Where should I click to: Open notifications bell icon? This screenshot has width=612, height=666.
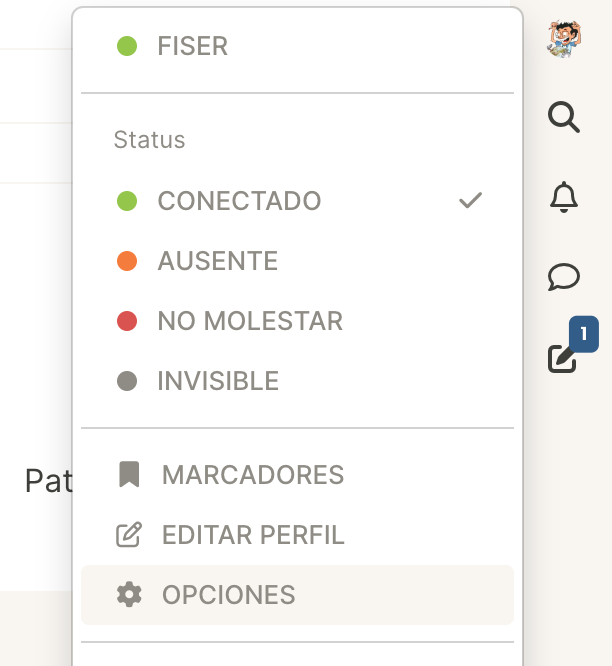click(564, 197)
